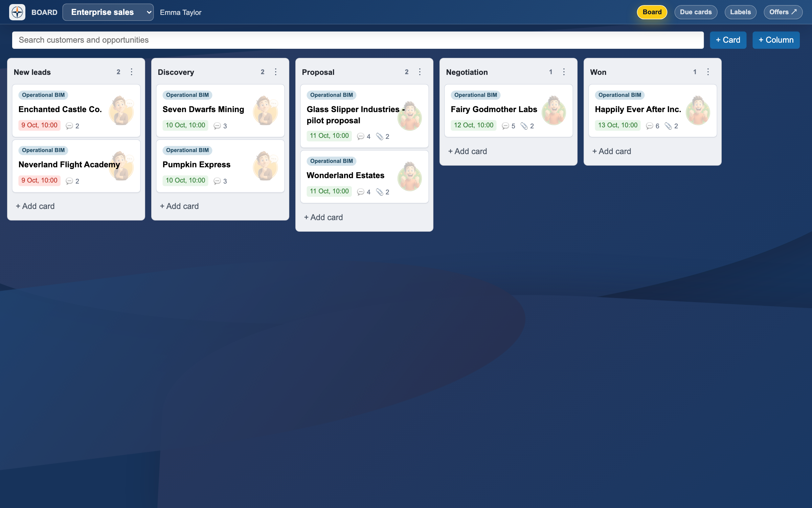Click the 10 Oct due date on Pumpkin Express

coord(185,181)
